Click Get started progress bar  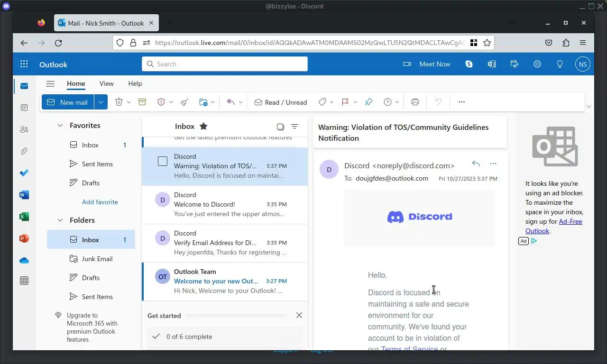click(x=236, y=315)
